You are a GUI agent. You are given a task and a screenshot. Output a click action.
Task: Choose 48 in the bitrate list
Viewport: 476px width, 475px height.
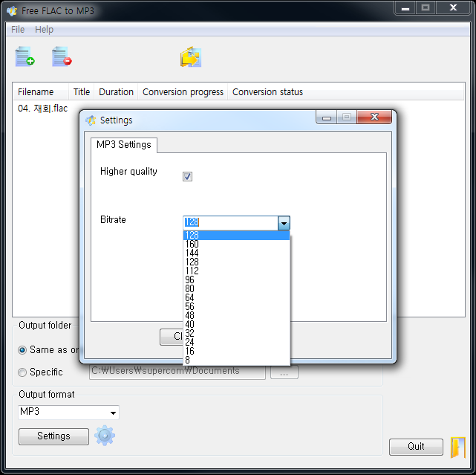236,315
